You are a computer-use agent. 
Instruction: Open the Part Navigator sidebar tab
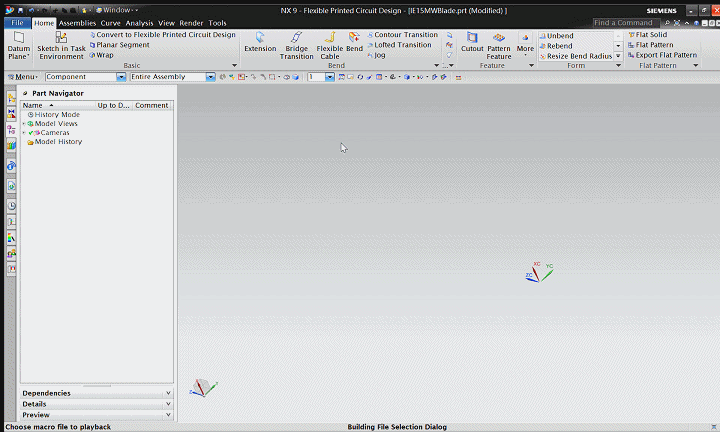coord(11,130)
